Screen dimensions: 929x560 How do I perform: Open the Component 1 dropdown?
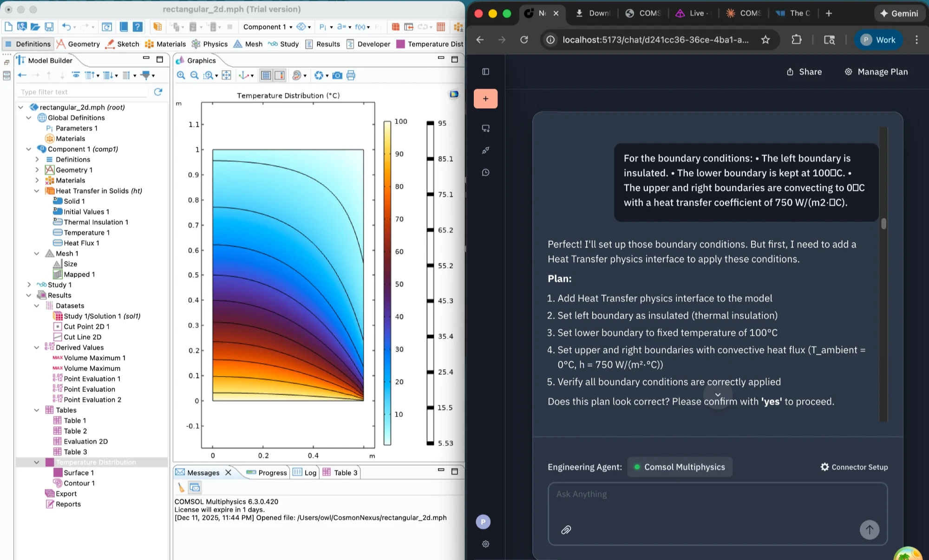click(x=268, y=27)
